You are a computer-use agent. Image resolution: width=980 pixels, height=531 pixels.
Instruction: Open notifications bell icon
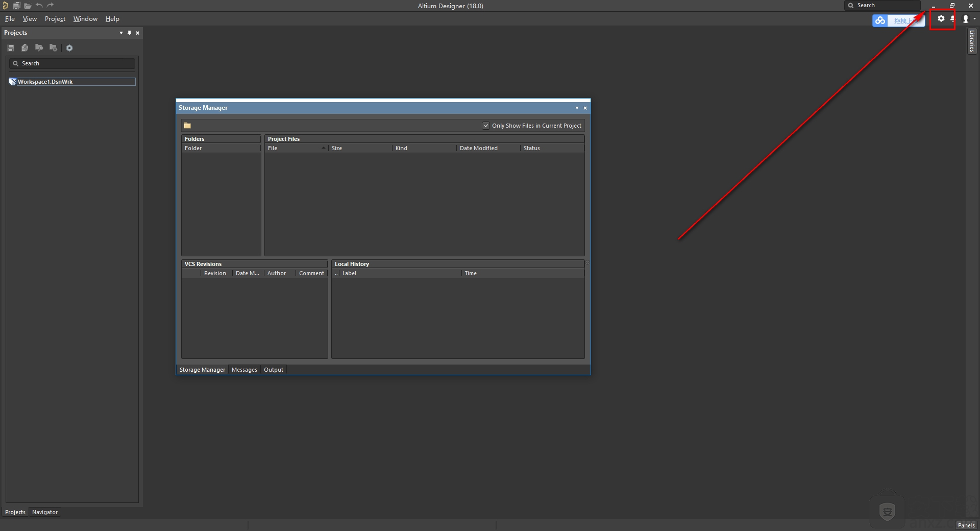952,19
